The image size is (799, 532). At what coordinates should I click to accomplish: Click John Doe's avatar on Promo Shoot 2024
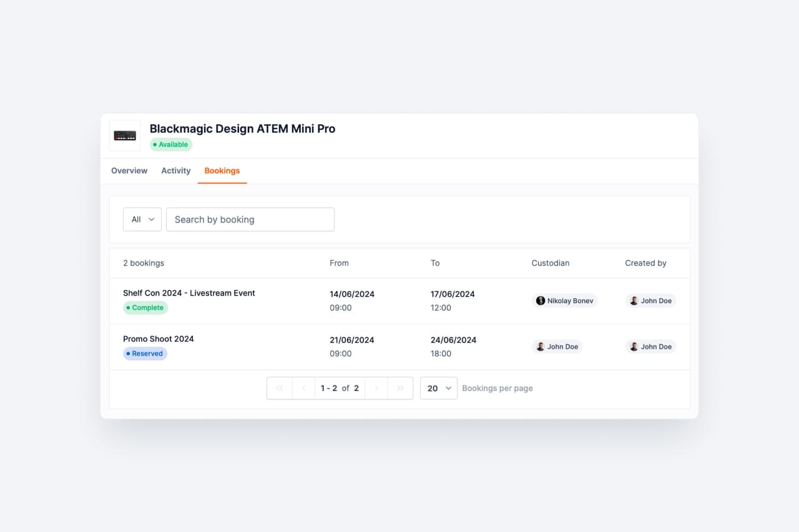[x=540, y=346]
